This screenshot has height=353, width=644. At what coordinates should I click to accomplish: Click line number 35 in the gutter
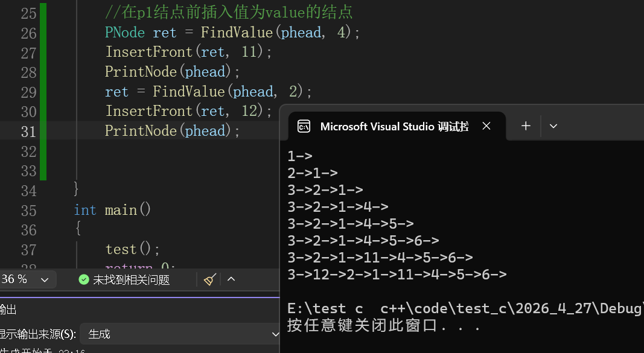click(x=28, y=211)
